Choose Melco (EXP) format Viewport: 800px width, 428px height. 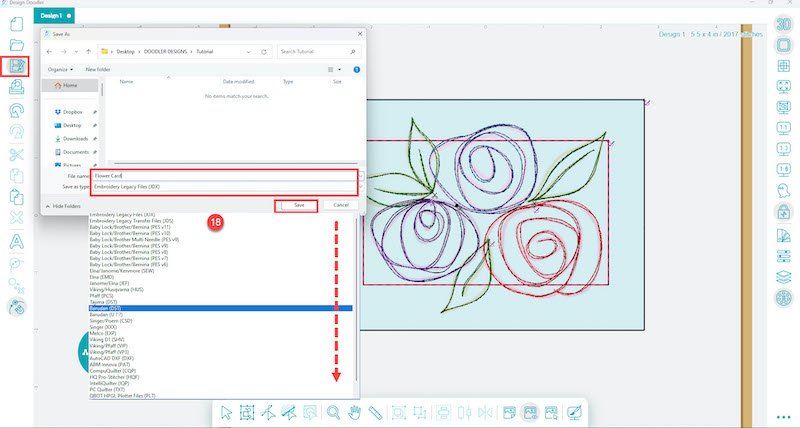103,333
